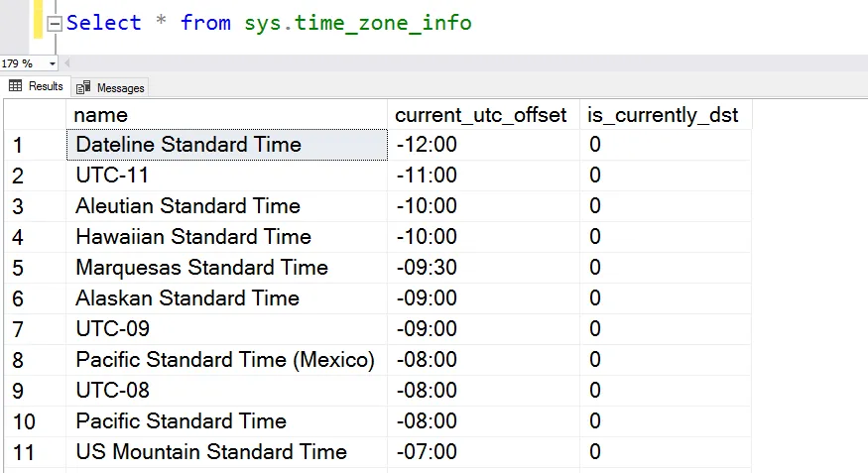Select row header number 5
Screen dimensions: 868x473
[x=35, y=268]
